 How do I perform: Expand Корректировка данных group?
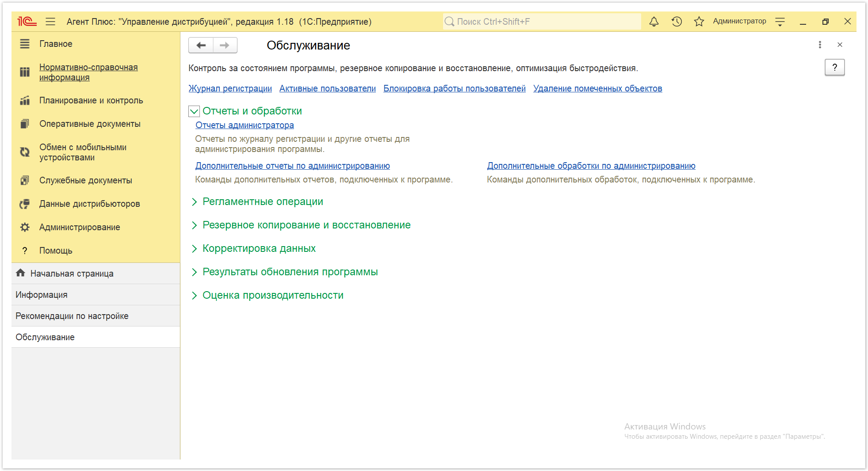point(194,249)
